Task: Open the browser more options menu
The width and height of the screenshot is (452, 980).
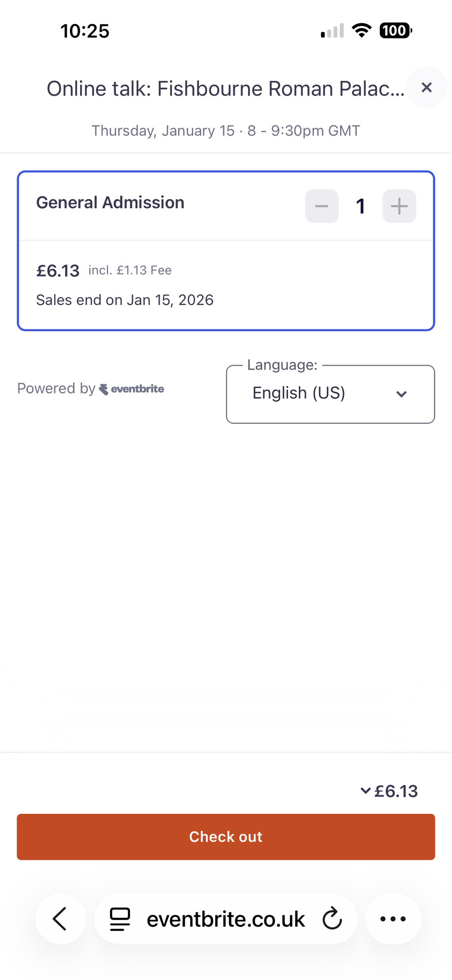Action: (x=393, y=919)
